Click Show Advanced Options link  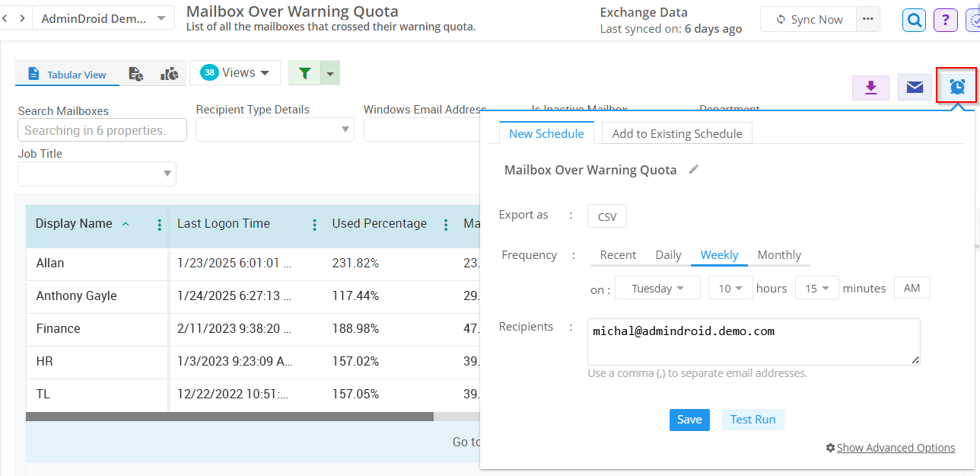tap(896, 447)
